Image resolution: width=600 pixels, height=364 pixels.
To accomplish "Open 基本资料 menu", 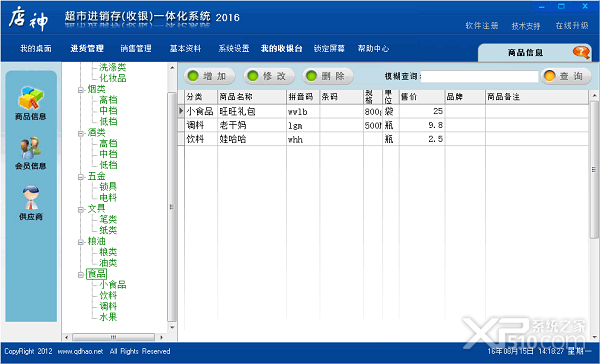I will [186, 49].
